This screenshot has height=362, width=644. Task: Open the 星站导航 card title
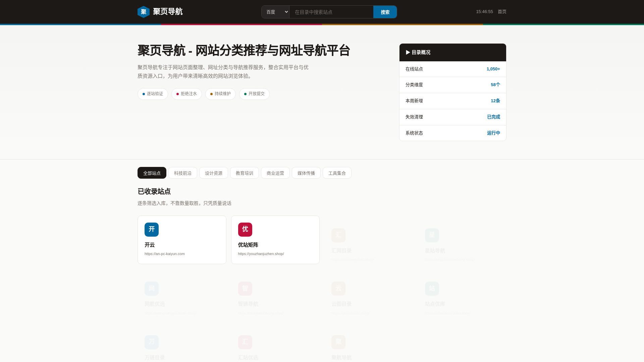(x=435, y=251)
